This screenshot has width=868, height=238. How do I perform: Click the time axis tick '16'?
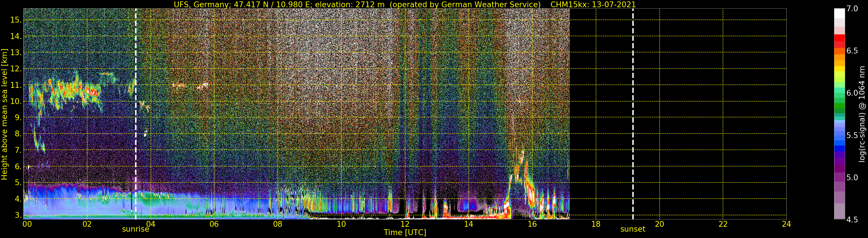pos(532,224)
